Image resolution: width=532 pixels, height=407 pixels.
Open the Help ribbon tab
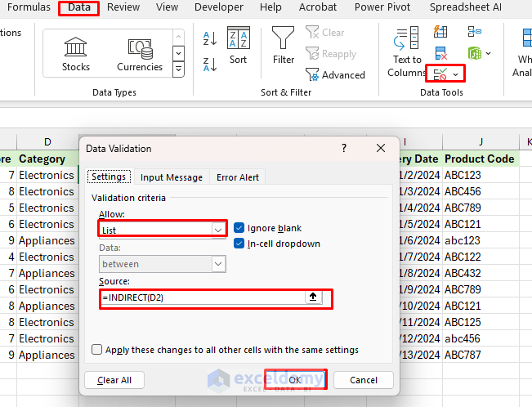coord(270,7)
